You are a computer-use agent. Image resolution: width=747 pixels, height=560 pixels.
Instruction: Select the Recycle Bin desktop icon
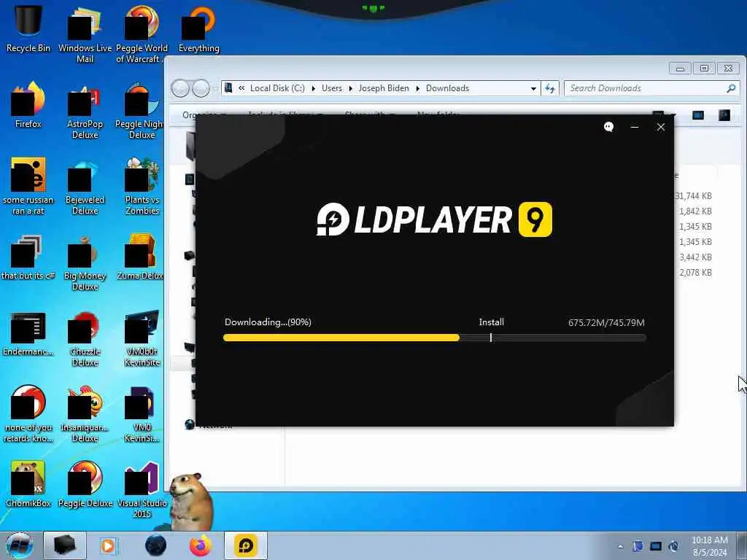(x=28, y=28)
